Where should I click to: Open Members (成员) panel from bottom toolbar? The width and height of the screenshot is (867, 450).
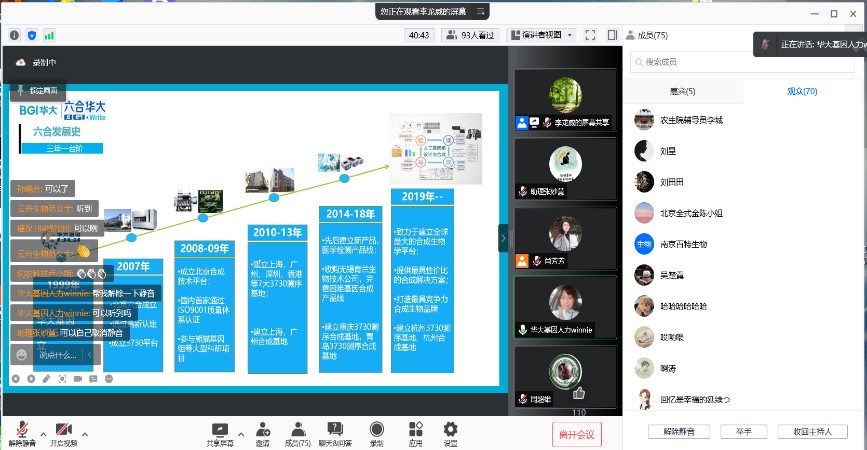pos(296,431)
